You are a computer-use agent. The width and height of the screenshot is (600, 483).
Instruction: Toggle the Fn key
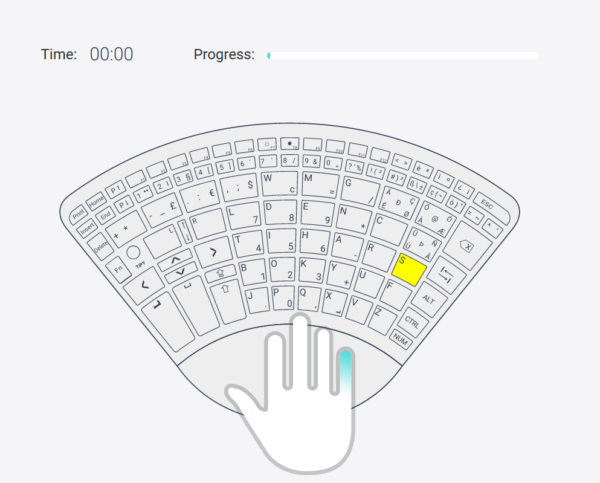118,268
